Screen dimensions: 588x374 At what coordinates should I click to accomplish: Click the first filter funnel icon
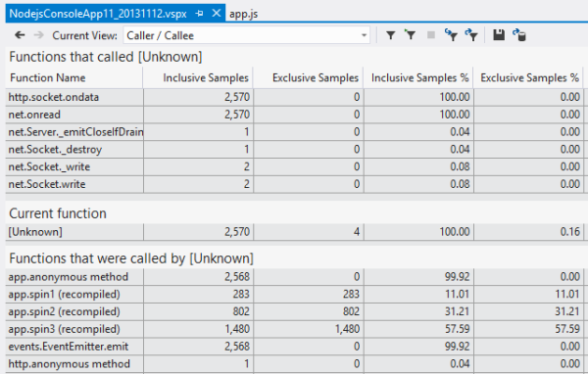point(391,35)
